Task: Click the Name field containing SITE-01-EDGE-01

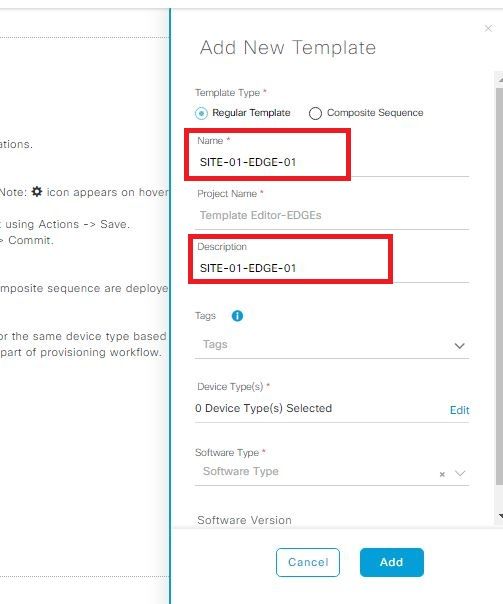Action: [x=333, y=162]
